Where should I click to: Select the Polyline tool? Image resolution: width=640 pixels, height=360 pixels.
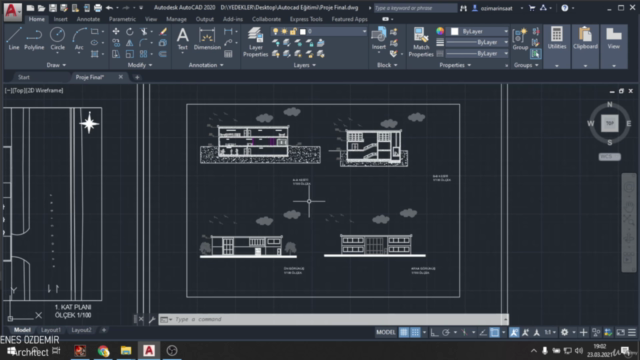[34, 39]
